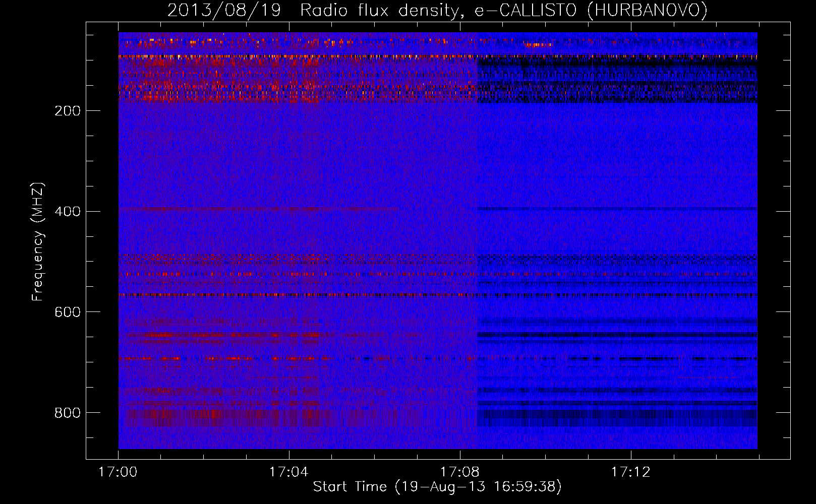Select the 17:04 time tick label
This screenshot has height=504, width=816.
pyautogui.click(x=289, y=472)
